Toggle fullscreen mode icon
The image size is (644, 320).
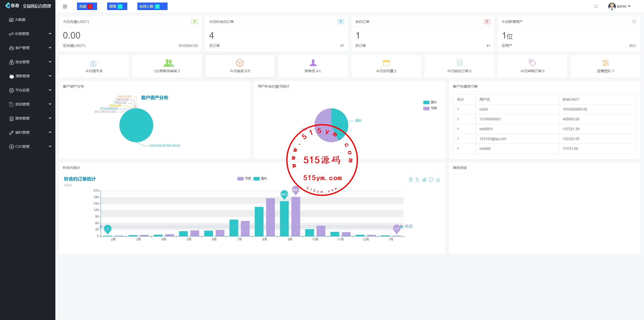tap(596, 7)
